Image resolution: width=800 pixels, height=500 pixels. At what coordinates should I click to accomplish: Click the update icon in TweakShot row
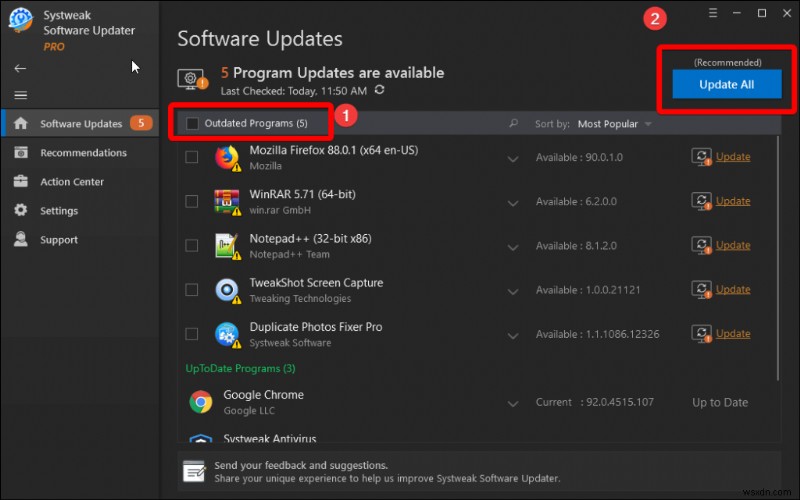click(702, 289)
